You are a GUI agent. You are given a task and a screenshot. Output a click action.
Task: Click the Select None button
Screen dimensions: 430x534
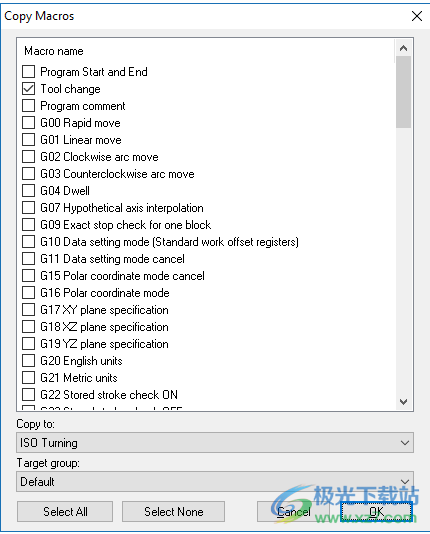click(x=174, y=512)
